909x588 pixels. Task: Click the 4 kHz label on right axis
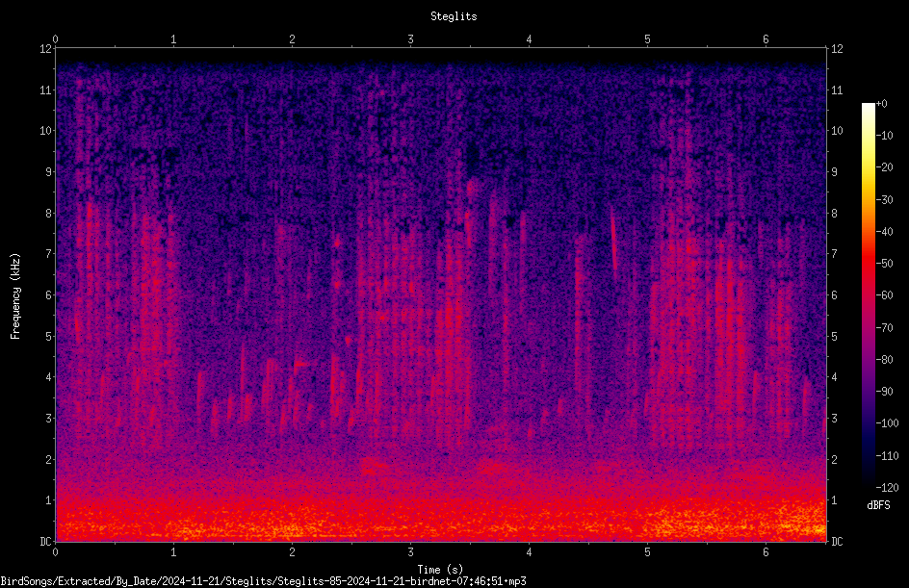(x=834, y=377)
